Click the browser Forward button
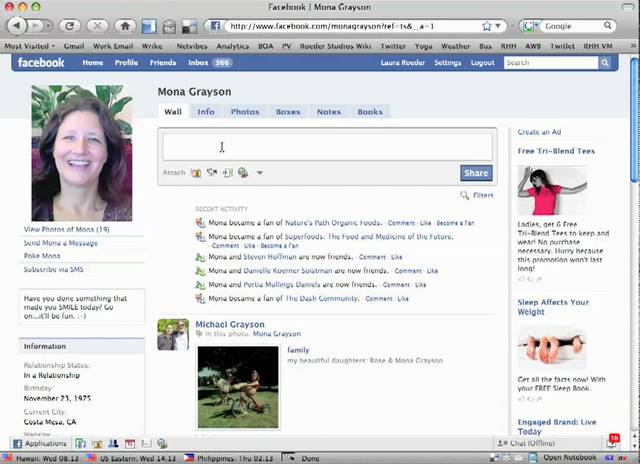 [x=36, y=26]
